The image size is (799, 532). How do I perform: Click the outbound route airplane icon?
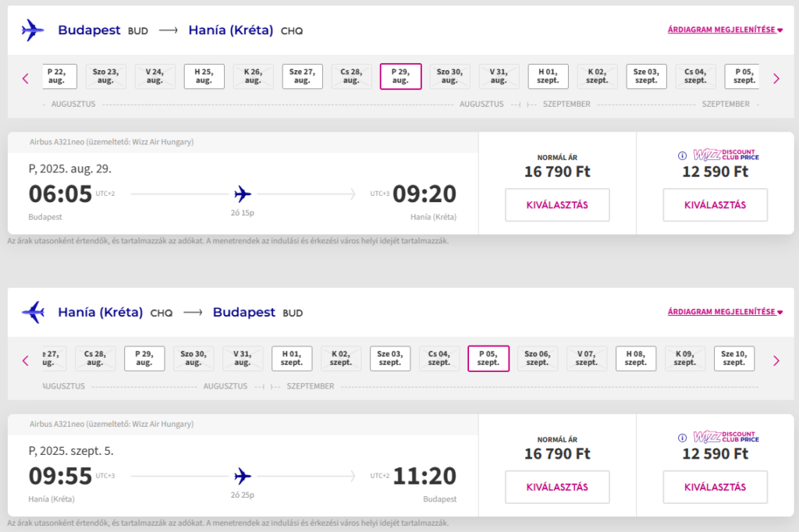[33, 30]
